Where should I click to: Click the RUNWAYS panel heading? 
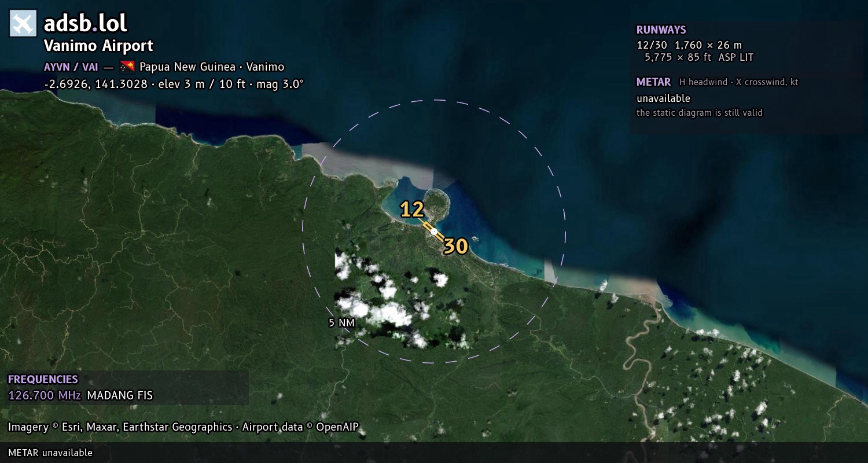coord(661,30)
